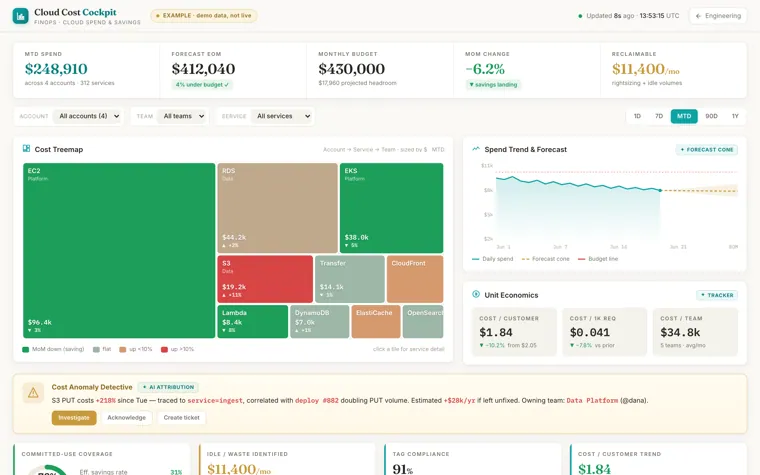Viewport: 760px width, 475px height.
Task: Open the All teams dropdown
Action: 183,116
